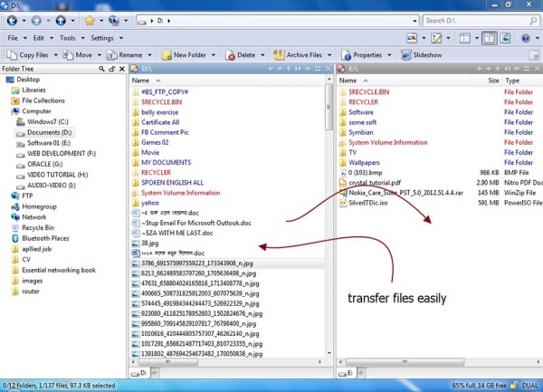Open the Delete dropdown arrow
This screenshot has width=543, height=392.
(x=262, y=55)
